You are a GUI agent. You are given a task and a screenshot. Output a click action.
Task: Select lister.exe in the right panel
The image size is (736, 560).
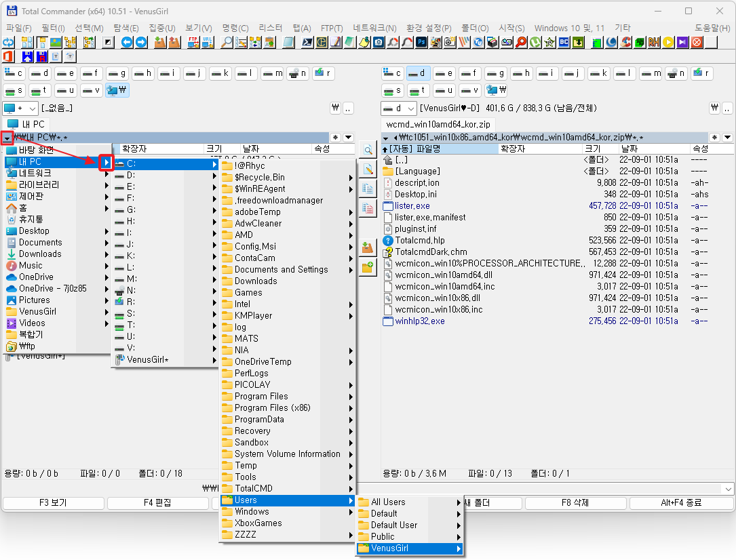point(412,206)
